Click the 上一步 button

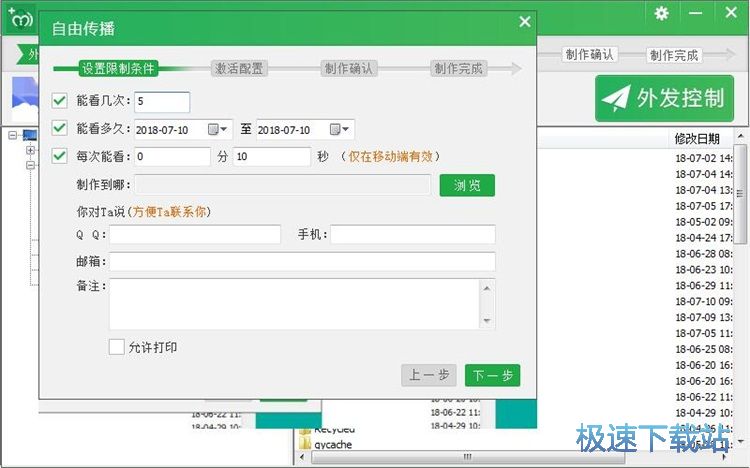[429, 375]
